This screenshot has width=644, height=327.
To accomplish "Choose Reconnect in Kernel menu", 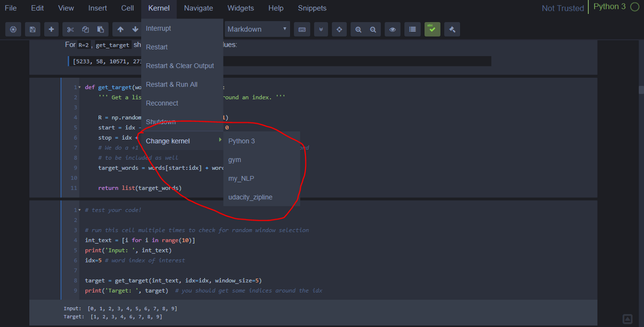I will (x=182, y=103).
